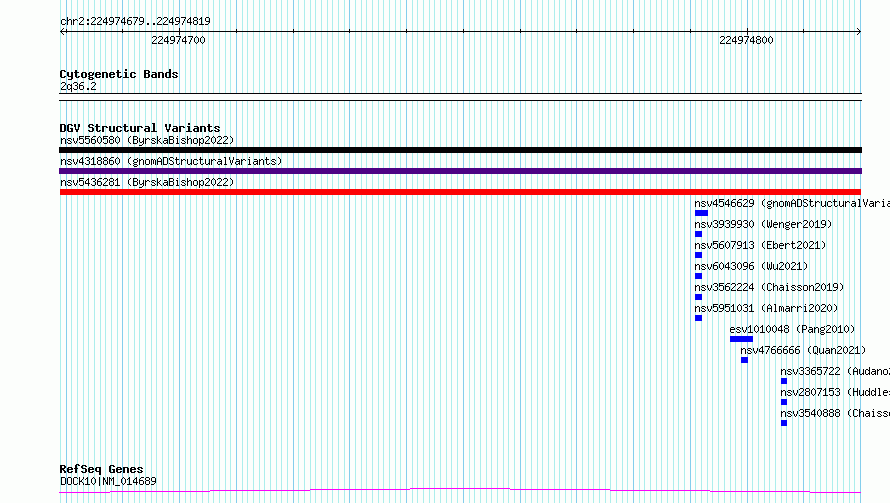Click the 224974800 ruler position label
The width and height of the screenshot is (890, 503).
click(x=746, y=40)
